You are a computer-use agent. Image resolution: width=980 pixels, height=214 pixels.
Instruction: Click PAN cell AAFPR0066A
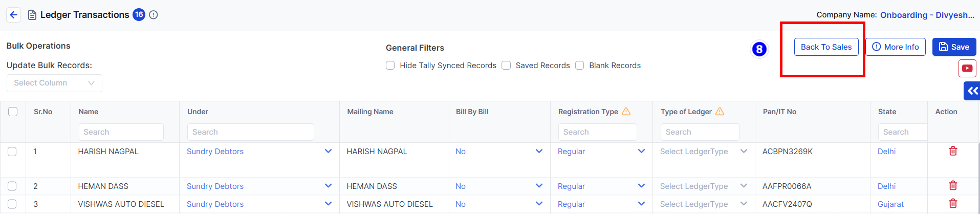787,186
